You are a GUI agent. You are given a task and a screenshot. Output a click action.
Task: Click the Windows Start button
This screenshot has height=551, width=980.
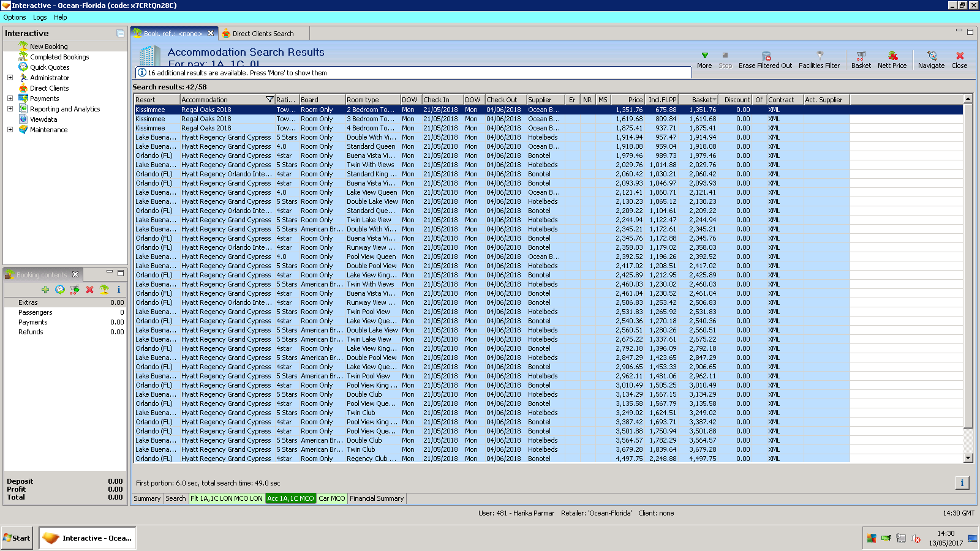[x=17, y=538]
